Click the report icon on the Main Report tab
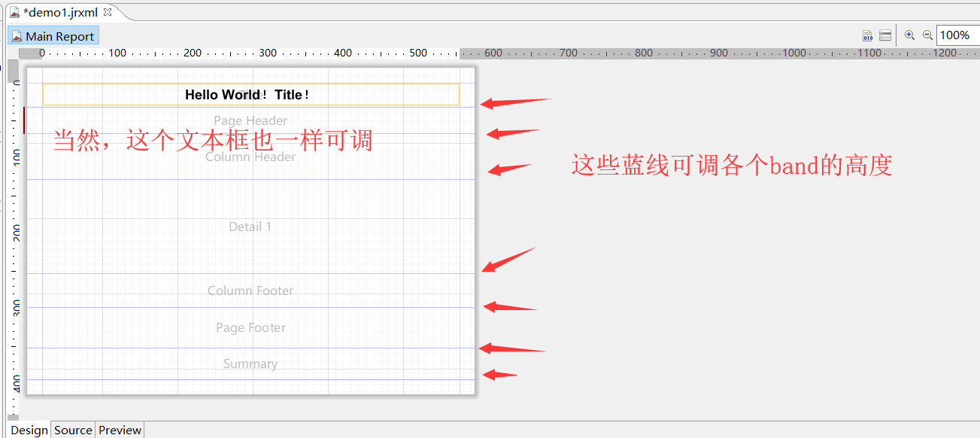This screenshot has width=980, height=438. tap(17, 35)
